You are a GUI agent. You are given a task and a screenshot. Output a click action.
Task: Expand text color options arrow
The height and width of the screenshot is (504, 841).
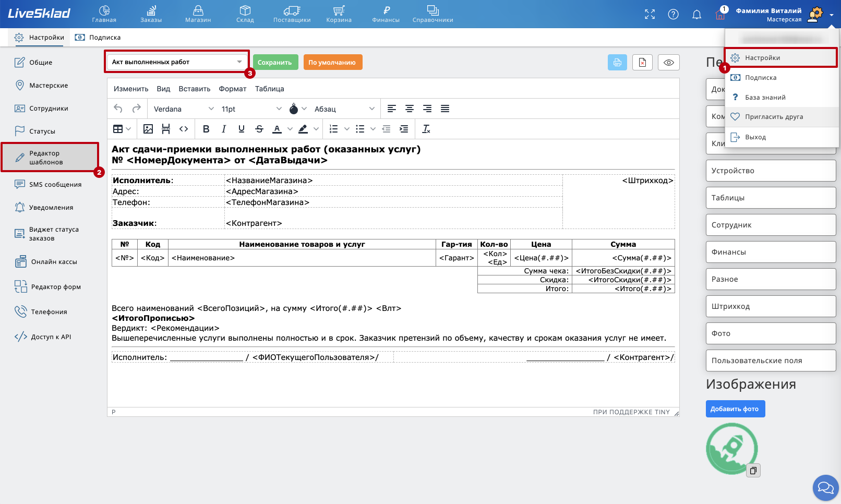pyautogui.click(x=290, y=129)
